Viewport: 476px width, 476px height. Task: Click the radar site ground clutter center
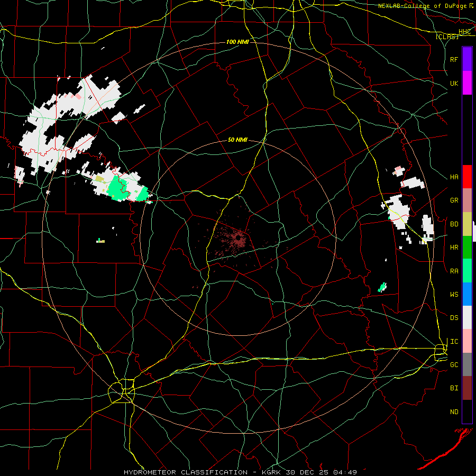pyautogui.click(x=239, y=239)
